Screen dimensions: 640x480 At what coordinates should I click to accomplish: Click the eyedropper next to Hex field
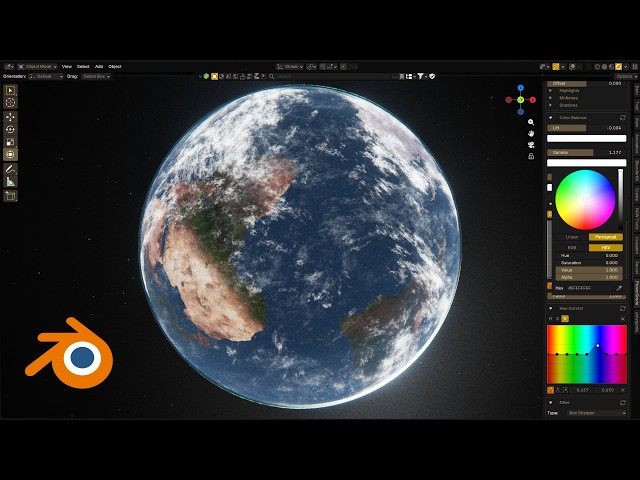pos(619,288)
